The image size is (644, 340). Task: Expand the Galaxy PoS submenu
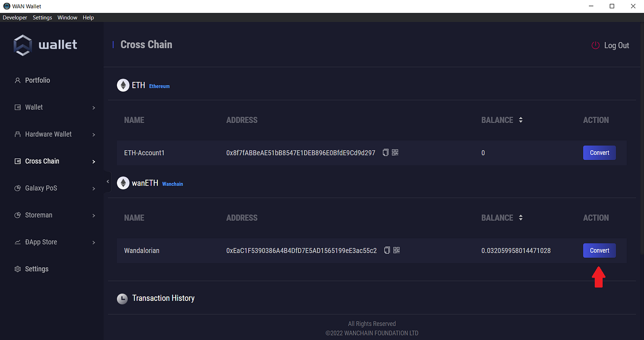(x=93, y=188)
